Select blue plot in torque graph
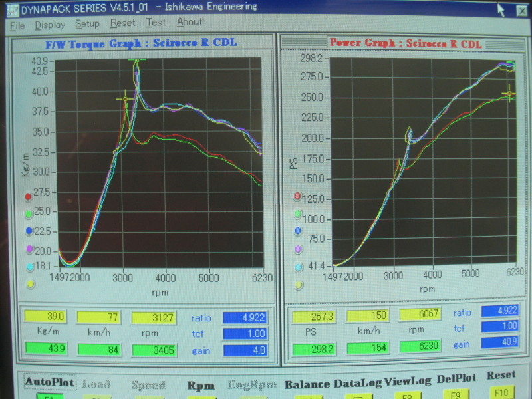This screenshot has width=532, height=399. (29, 231)
